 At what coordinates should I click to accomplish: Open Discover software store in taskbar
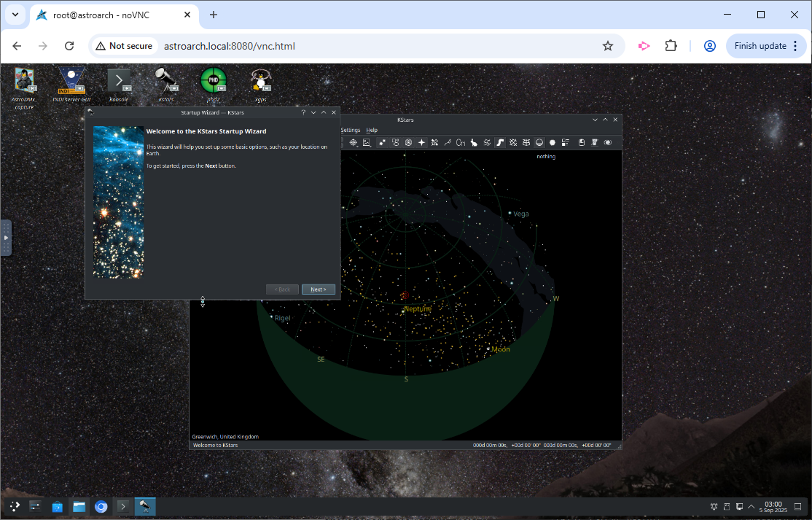[57, 506]
